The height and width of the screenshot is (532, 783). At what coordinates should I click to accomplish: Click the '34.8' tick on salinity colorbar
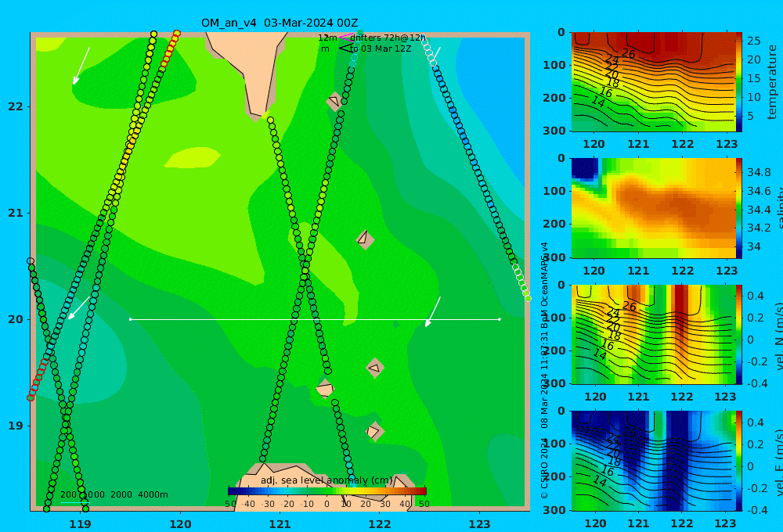759,173
